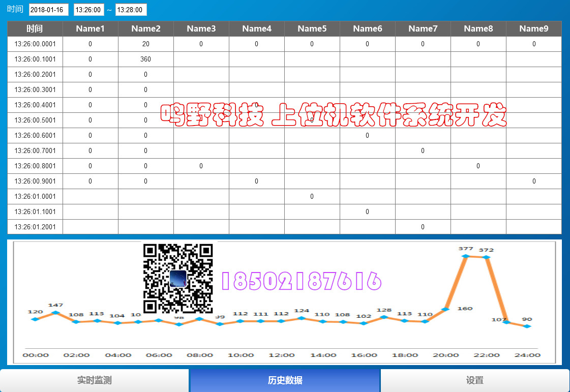Screen dimensions: 570x392
Task: Select the Name7 column header
Action: point(423,29)
